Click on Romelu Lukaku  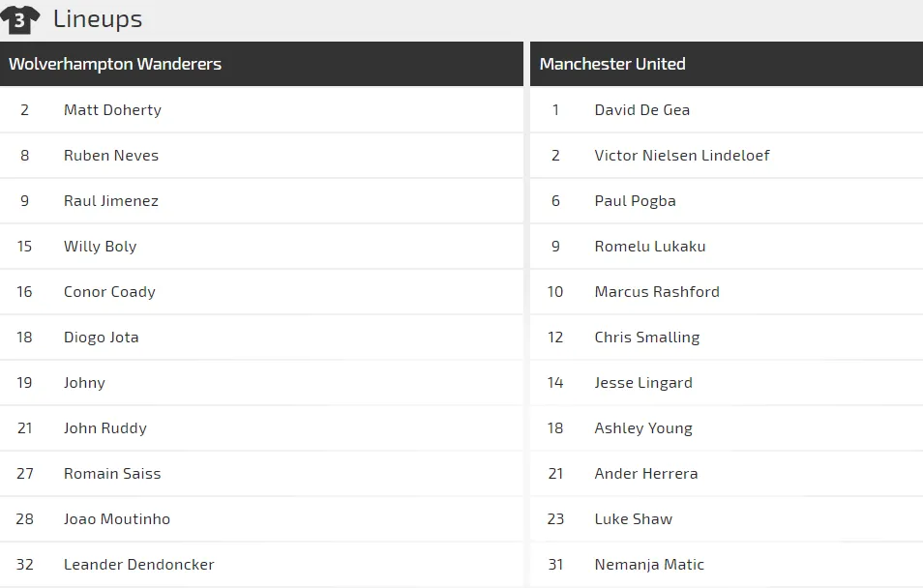coord(650,247)
